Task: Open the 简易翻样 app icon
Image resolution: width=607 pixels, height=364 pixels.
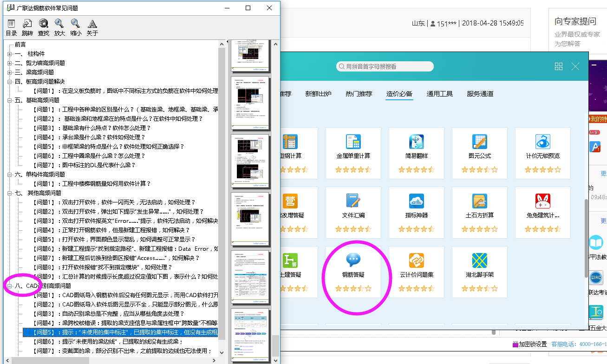Action: coord(417,142)
